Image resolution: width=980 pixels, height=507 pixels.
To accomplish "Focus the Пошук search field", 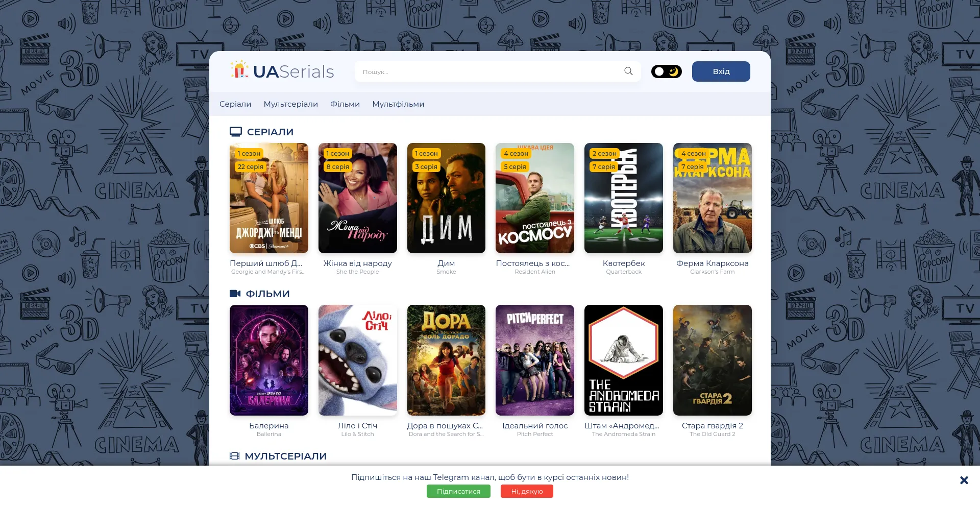I will pos(487,72).
